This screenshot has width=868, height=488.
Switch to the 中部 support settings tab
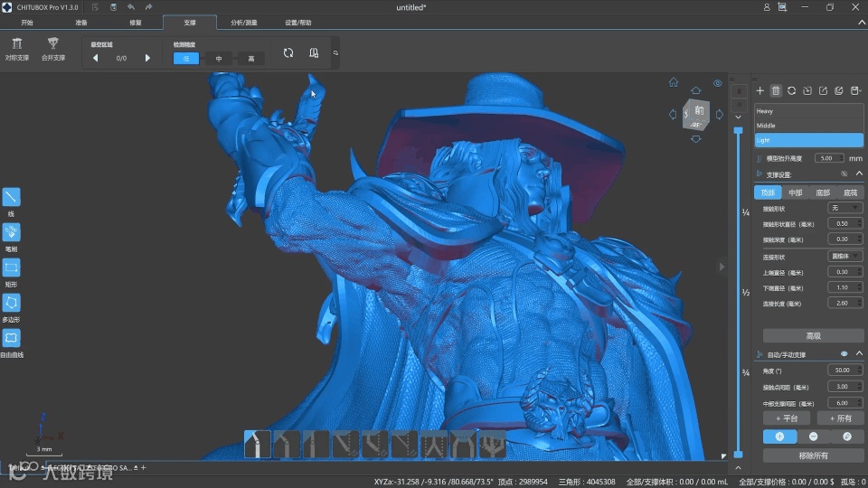click(796, 192)
